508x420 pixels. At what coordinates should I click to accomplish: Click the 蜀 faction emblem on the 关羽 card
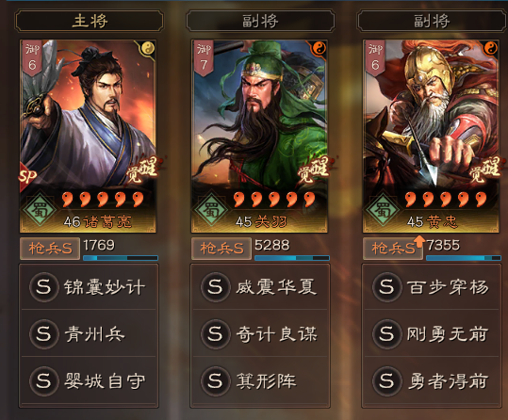[212, 211]
